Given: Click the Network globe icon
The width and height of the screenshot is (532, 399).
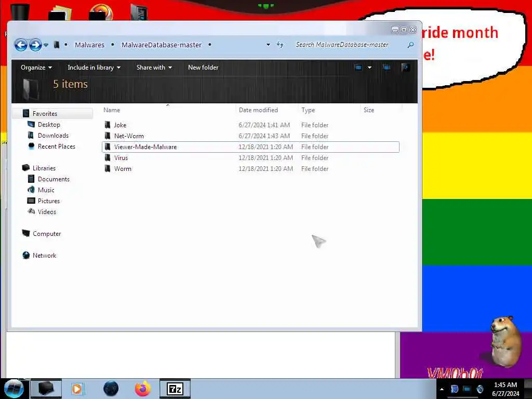Looking at the screenshot, I should [x=26, y=255].
